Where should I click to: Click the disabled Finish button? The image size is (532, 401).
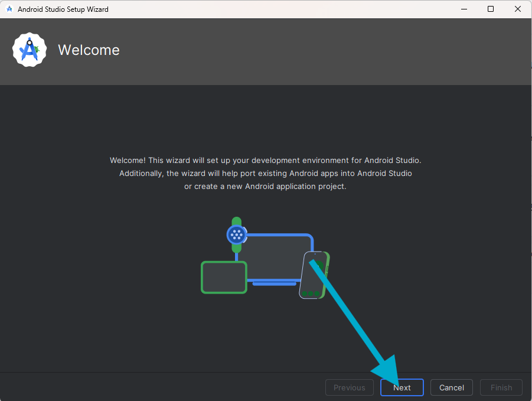pos(501,387)
